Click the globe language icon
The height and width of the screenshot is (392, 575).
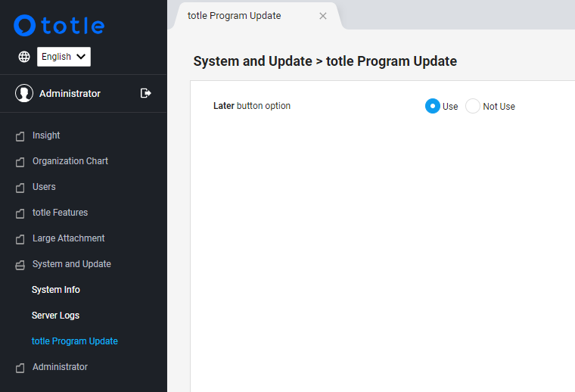click(24, 57)
